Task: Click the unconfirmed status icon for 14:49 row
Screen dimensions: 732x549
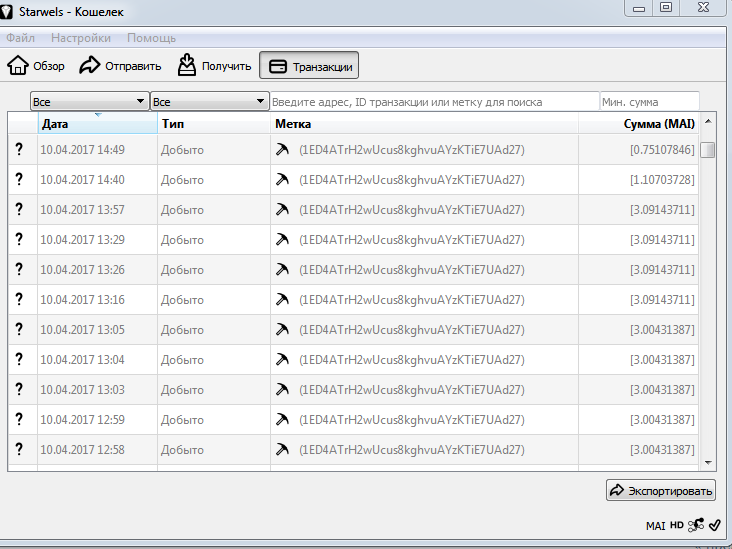Action: pos(19,149)
